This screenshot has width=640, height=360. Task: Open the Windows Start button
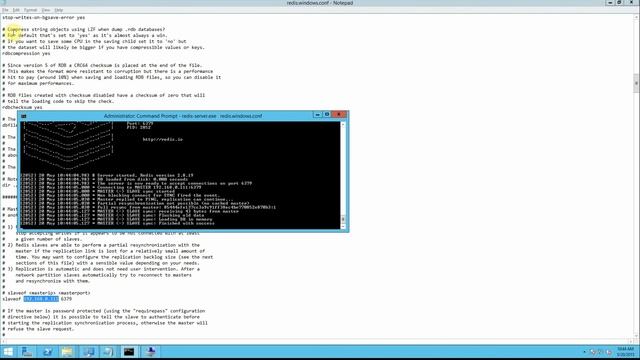pos(8,352)
